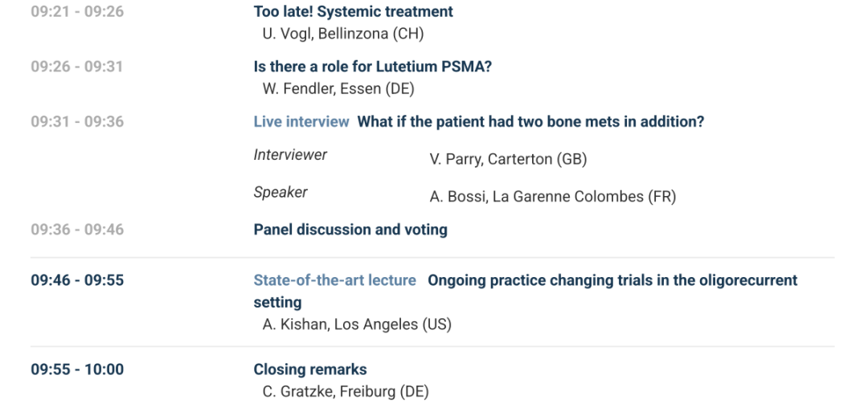Screen dimensions: 868x408
Task: Select the 09:55 - 10:00 time slot
Action: pos(77,369)
